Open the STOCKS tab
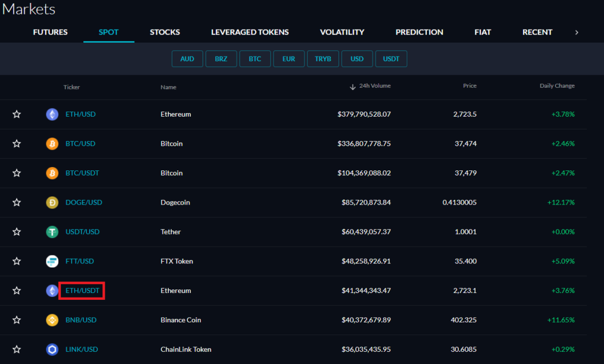The height and width of the screenshot is (364, 604). pyautogui.click(x=165, y=32)
